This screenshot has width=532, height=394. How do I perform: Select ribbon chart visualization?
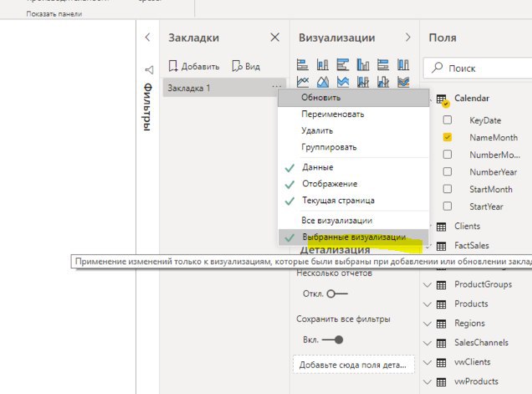[403, 81]
